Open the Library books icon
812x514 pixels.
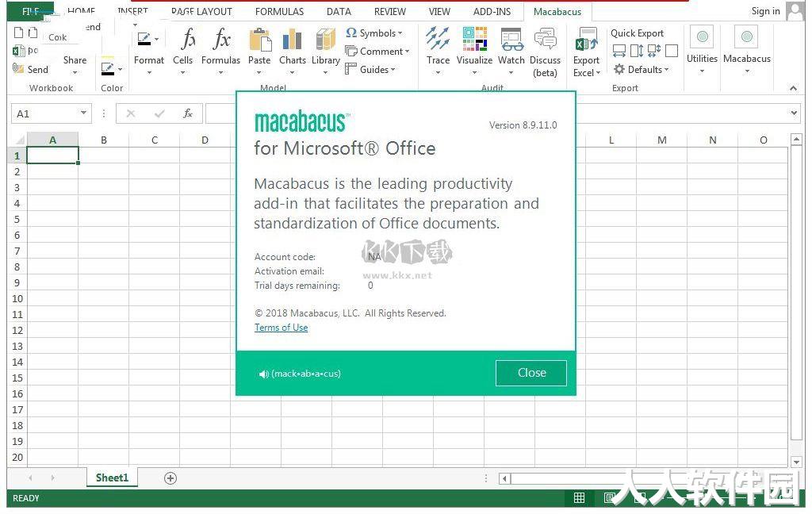(x=326, y=40)
